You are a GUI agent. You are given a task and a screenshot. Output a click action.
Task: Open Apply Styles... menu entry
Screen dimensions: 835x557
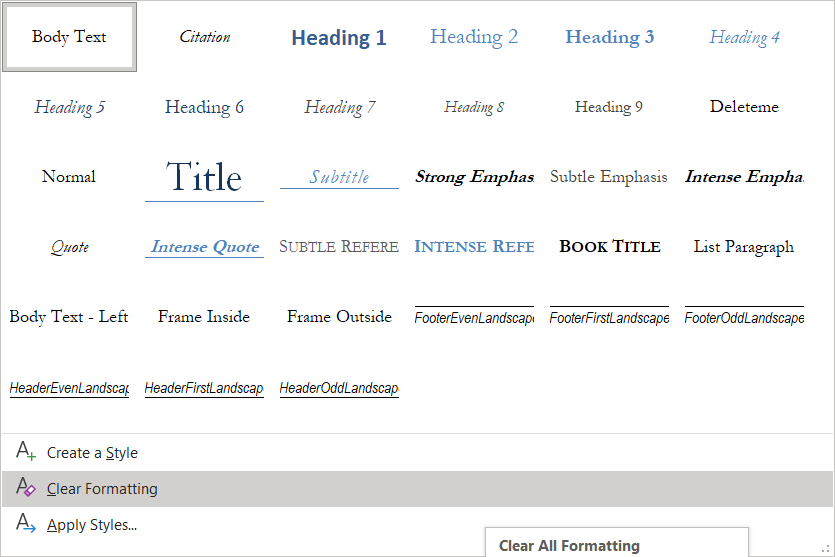click(418, 525)
